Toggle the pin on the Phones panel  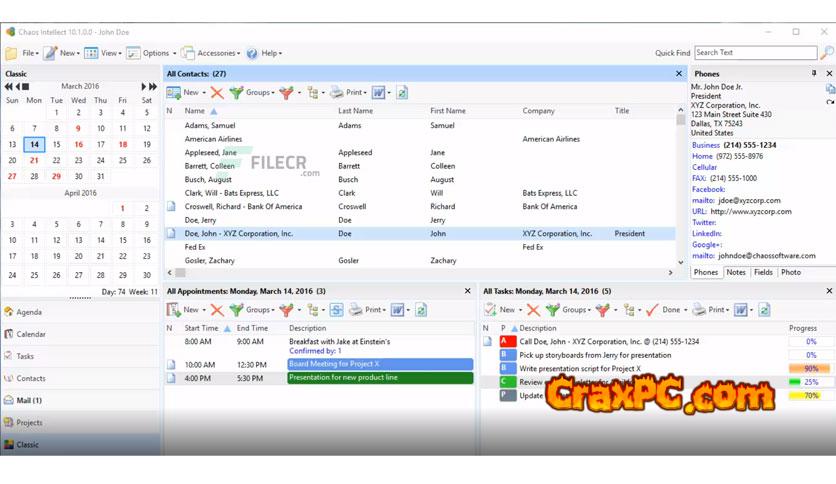pos(814,73)
